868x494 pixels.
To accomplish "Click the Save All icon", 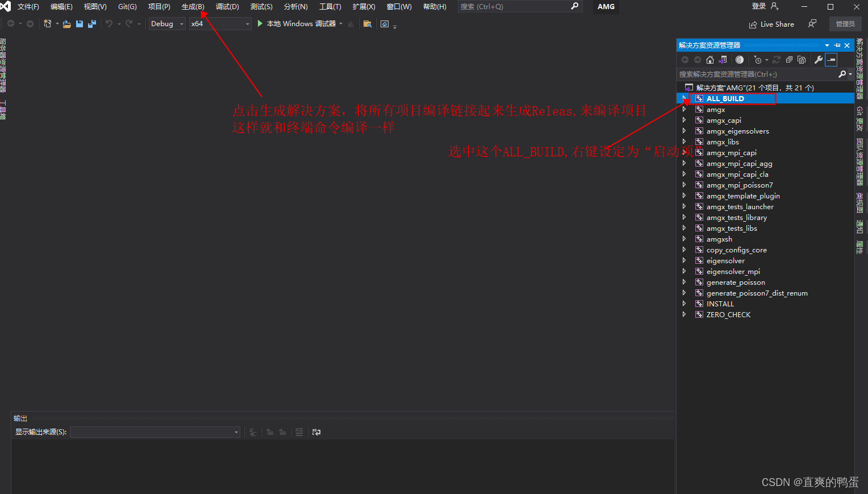I will pos(92,24).
